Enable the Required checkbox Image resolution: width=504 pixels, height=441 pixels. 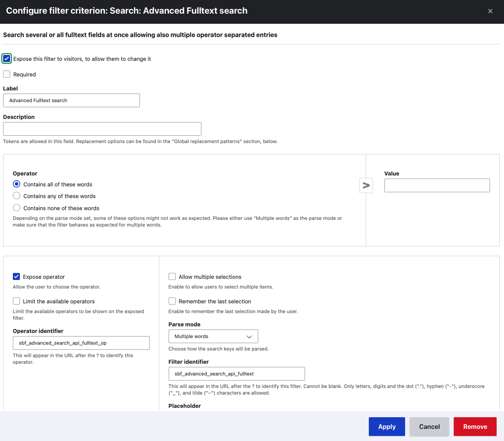click(x=7, y=74)
